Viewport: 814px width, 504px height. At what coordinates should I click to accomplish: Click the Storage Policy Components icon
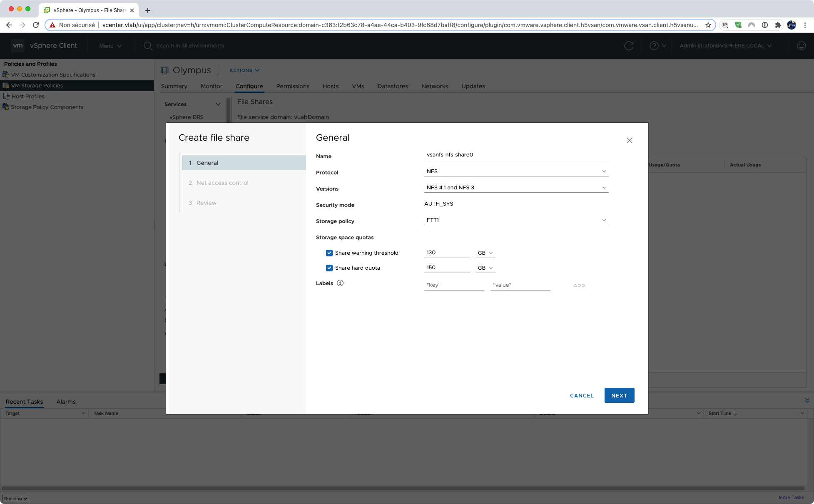[x=6, y=107]
